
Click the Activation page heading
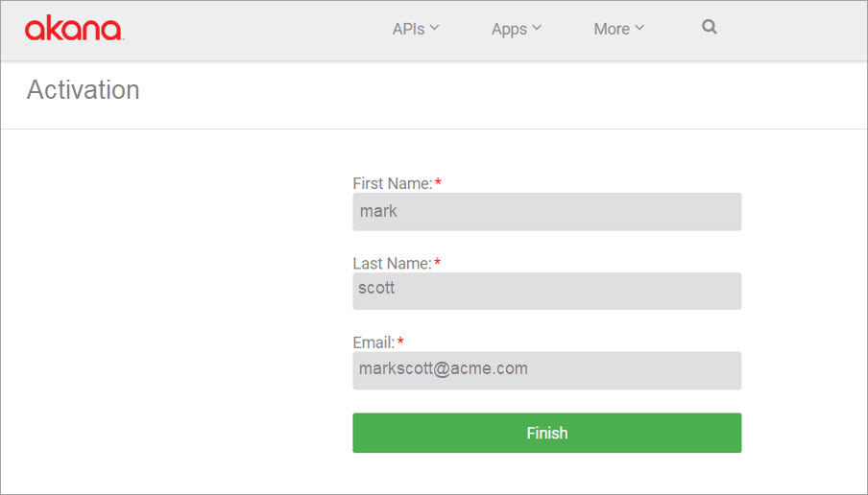(83, 90)
